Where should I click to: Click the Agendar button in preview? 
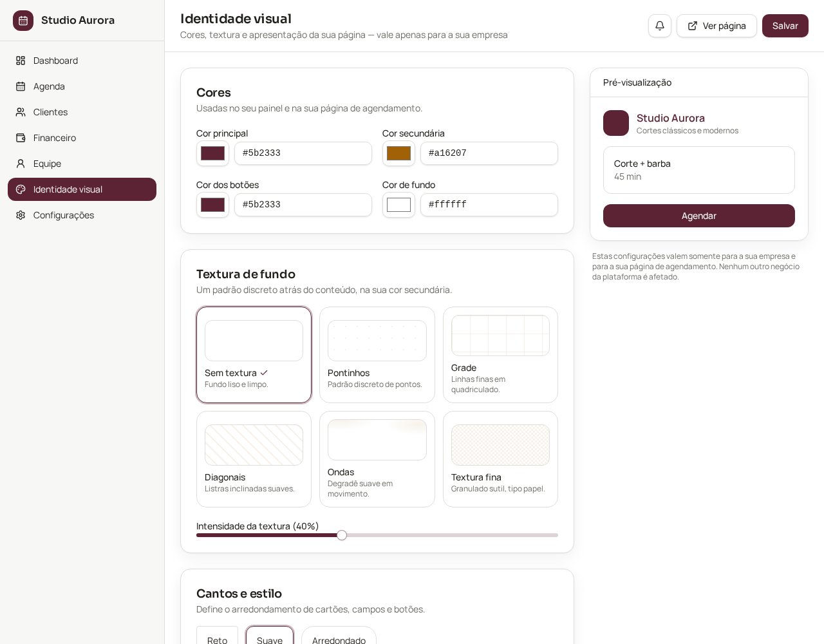[x=699, y=216]
